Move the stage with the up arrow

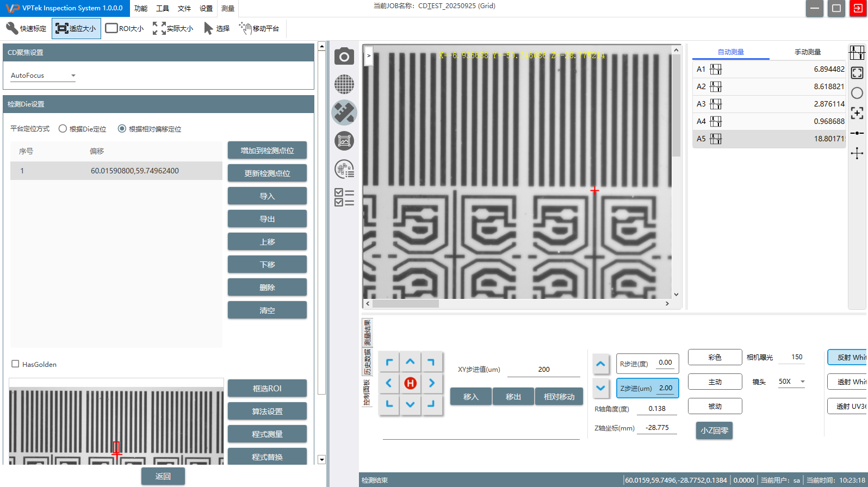click(410, 362)
